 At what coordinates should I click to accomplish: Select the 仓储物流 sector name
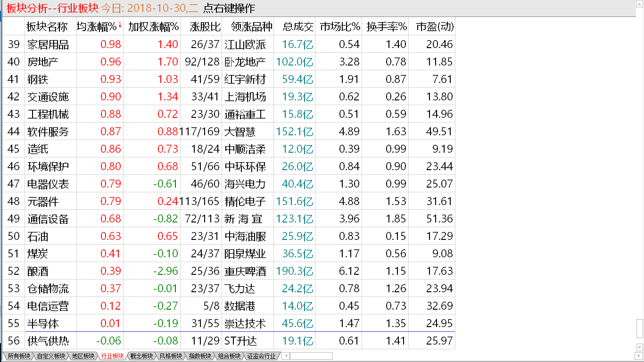coord(48,288)
